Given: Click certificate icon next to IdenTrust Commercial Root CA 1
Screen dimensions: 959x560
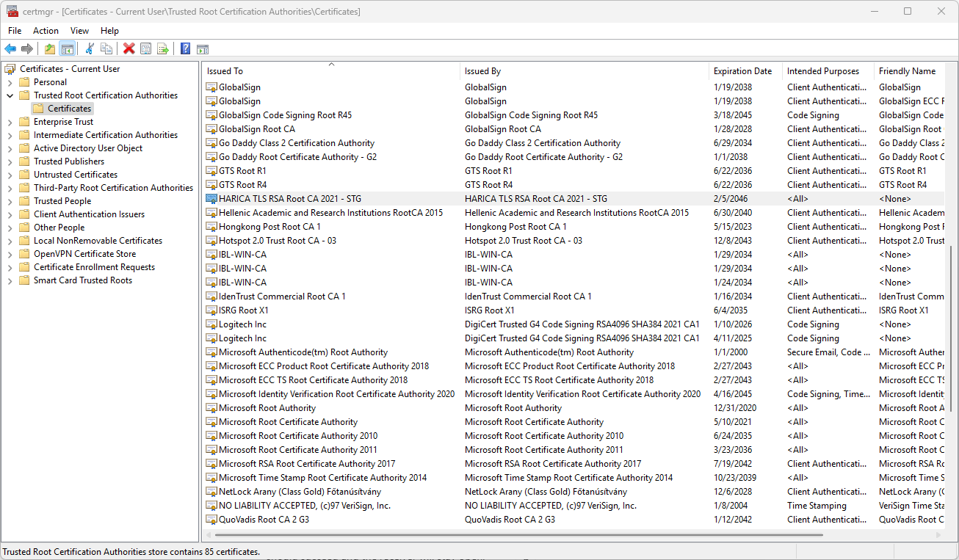Looking at the screenshot, I should tap(211, 297).
